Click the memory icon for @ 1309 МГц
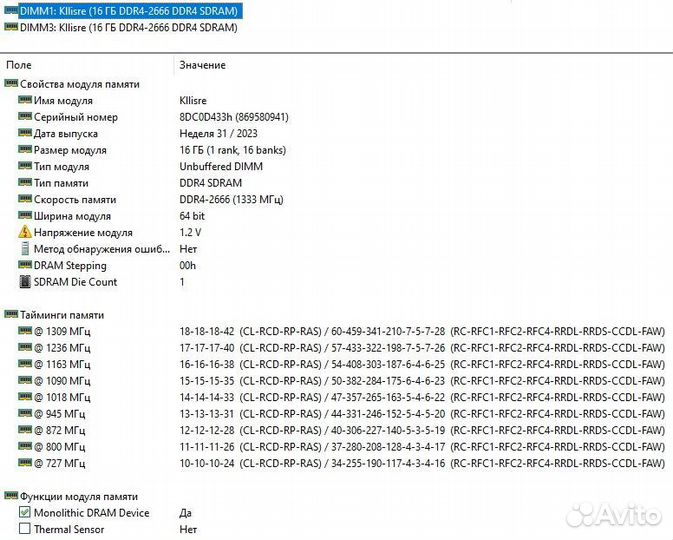Viewport: 673px width, 540px height. 25,331
